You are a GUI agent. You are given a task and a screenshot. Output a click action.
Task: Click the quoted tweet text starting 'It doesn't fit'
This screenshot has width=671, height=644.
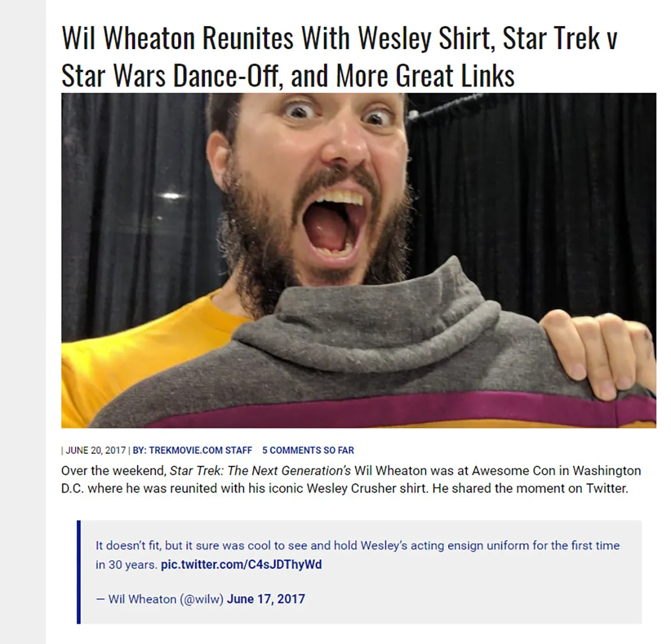(x=357, y=554)
